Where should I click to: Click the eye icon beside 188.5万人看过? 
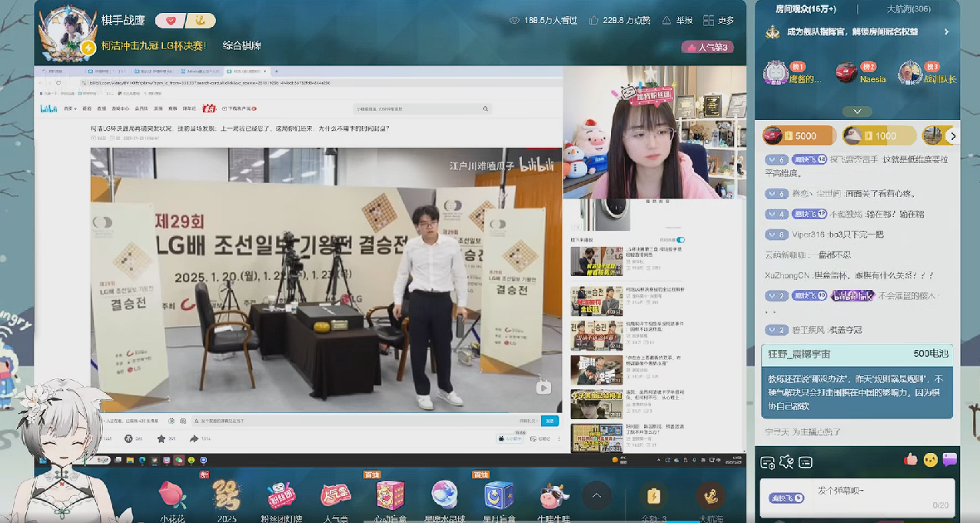point(514,21)
